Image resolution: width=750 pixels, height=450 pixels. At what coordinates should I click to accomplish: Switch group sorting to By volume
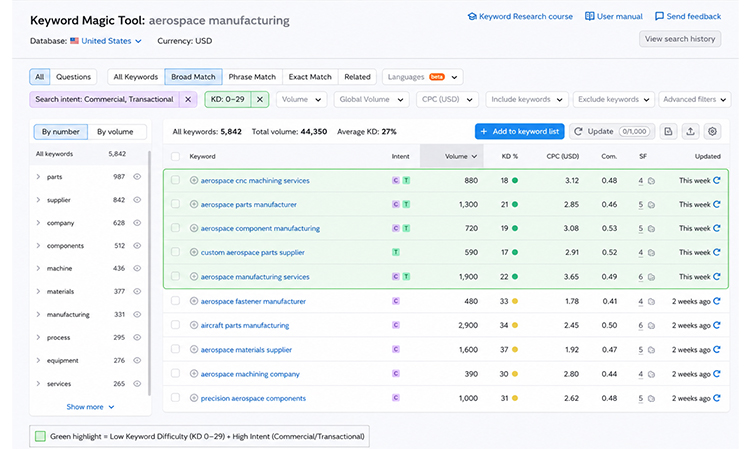(x=115, y=132)
